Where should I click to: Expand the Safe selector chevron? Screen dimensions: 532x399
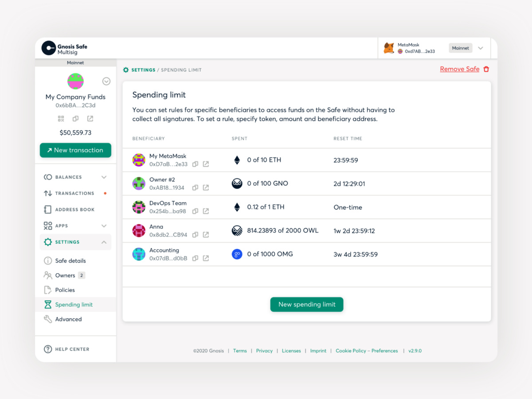(106, 81)
